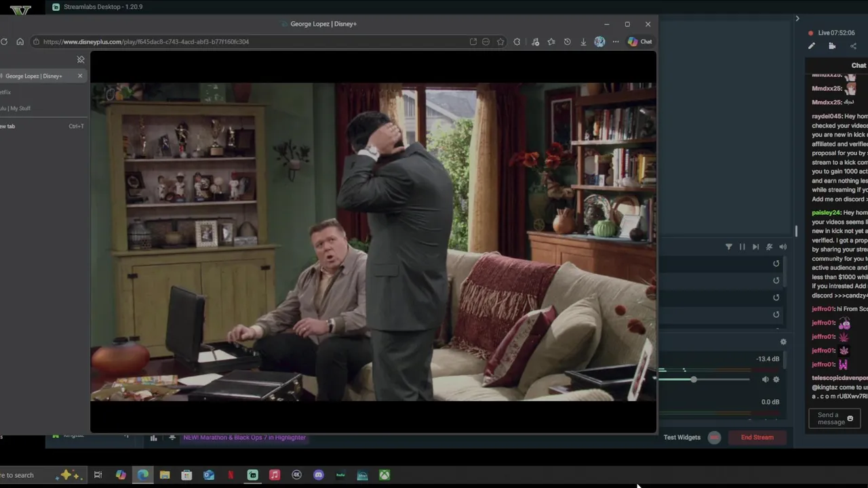Click the share stream icon
868x488 pixels.
pos(853,46)
